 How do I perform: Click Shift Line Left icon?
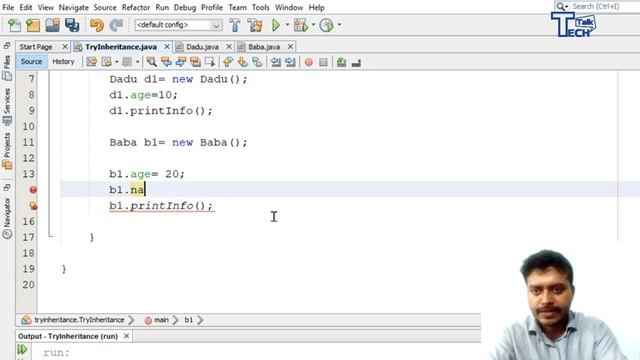coord(276,62)
